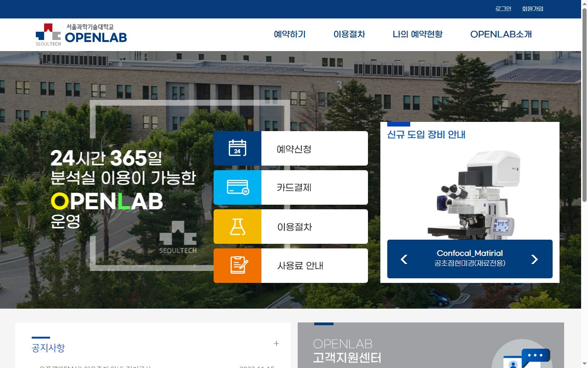Click the confocal microscope equipment image

click(475, 194)
